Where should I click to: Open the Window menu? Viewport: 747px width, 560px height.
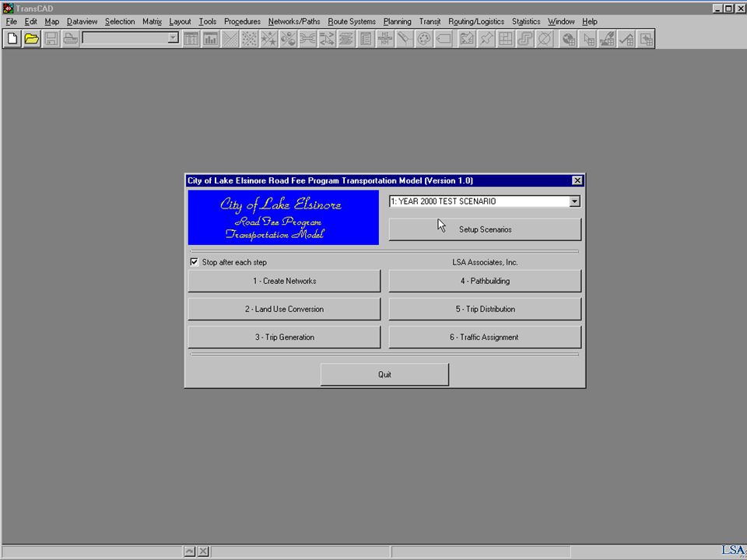[x=561, y=22]
